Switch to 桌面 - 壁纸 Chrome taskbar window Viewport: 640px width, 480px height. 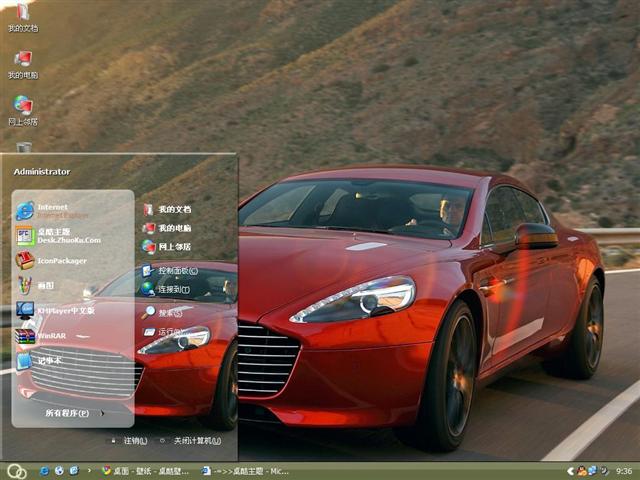[x=146, y=471]
